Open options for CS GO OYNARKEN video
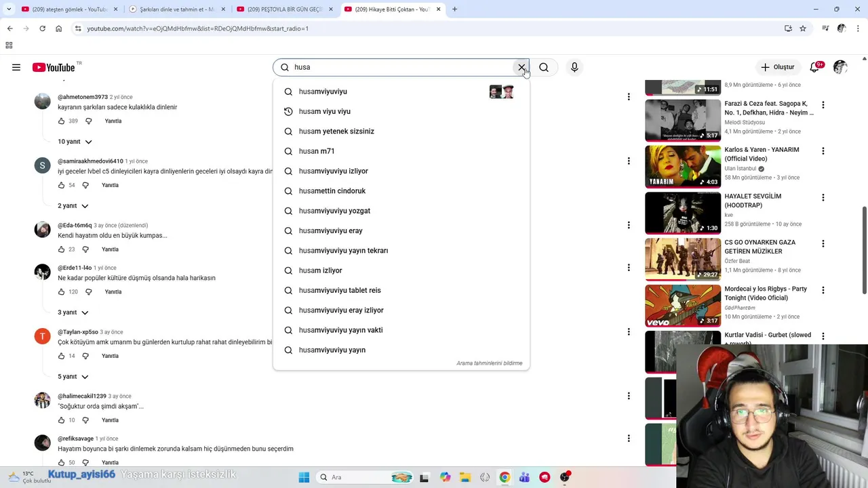 823,244
